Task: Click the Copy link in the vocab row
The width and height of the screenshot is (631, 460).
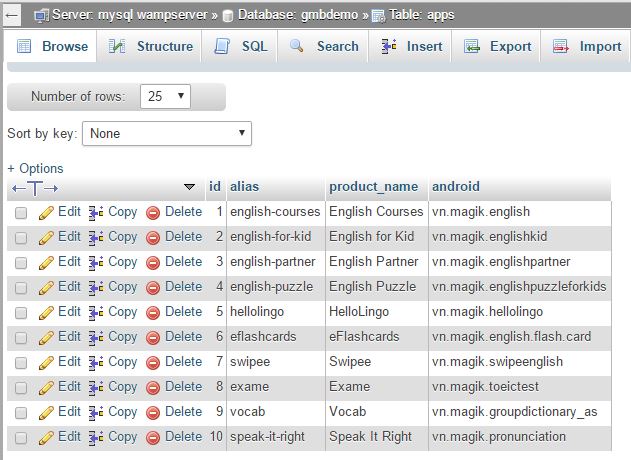Action: point(123,412)
